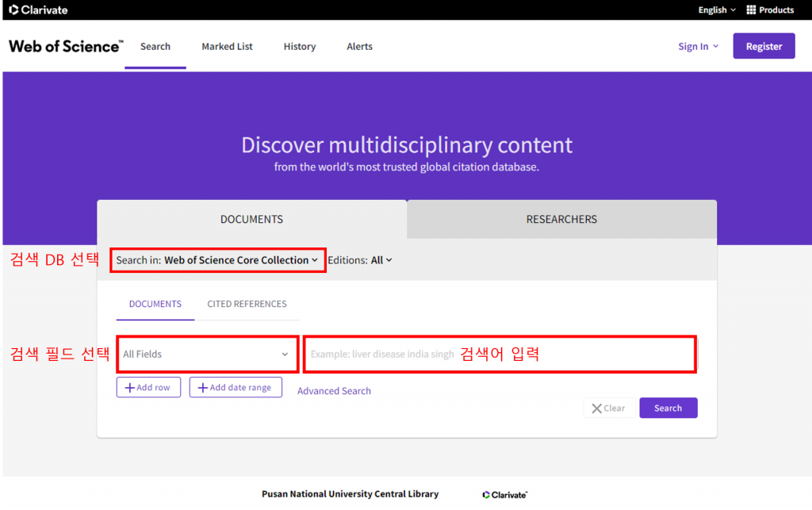Open the Alerts menu item

click(x=359, y=46)
